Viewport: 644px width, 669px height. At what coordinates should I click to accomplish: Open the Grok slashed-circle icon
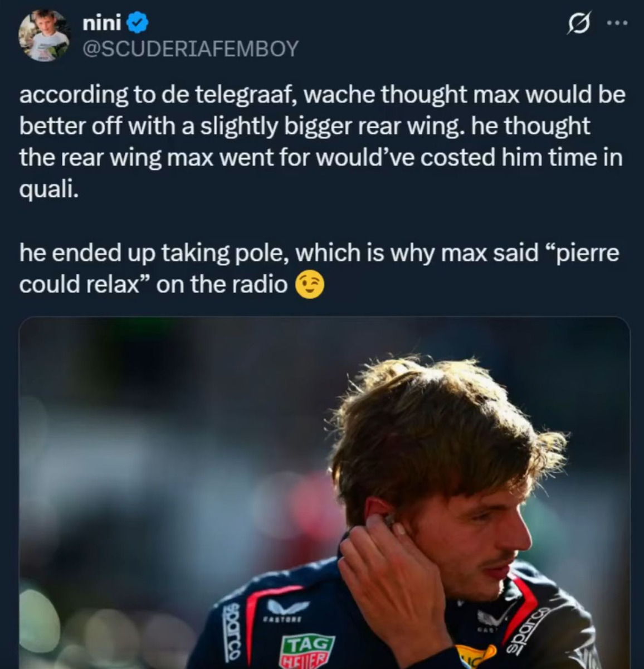tap(578, 24)
